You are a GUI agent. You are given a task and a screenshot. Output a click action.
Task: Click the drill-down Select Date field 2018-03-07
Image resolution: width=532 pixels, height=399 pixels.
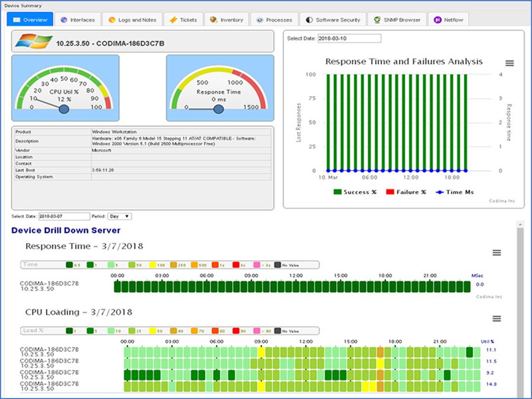64,217
